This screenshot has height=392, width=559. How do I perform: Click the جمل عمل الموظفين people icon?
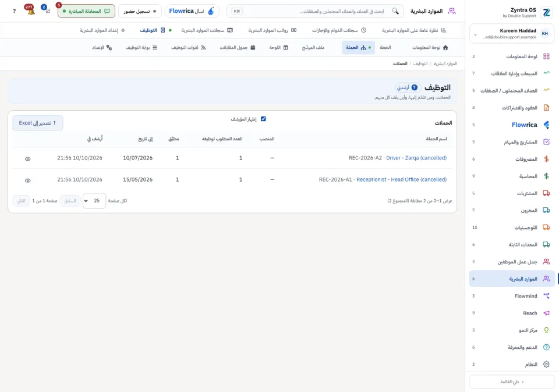[x=546, y=262]
